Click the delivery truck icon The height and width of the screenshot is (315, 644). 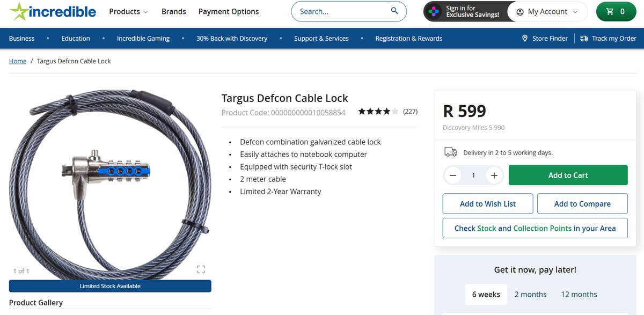(451, 152)
